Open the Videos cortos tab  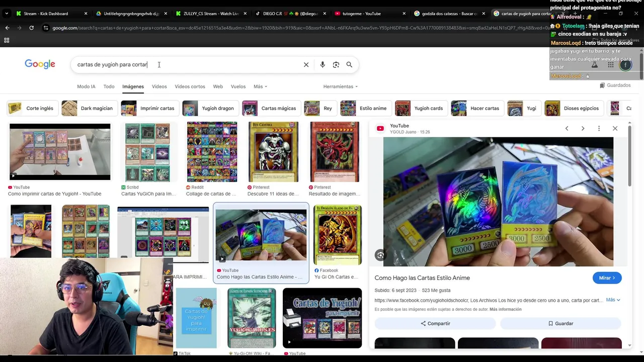pos(190,86)
